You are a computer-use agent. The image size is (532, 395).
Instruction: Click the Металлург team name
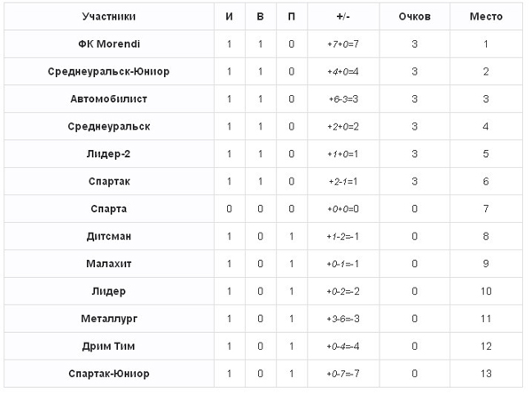click(x=109, y=319)
